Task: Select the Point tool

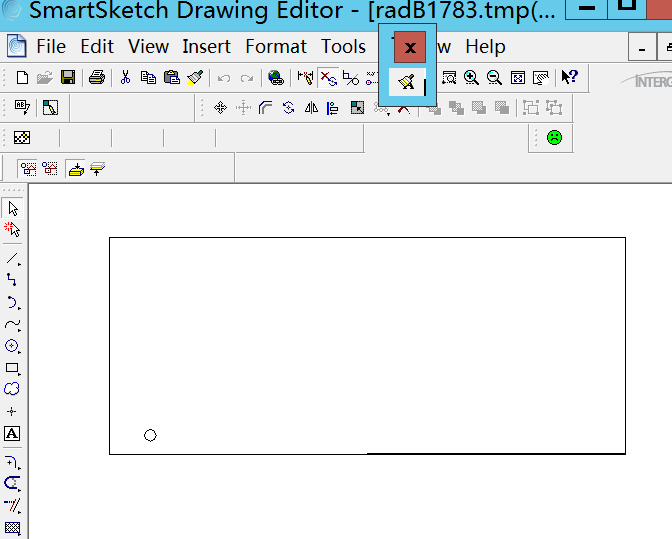Action: coord(12,412)
